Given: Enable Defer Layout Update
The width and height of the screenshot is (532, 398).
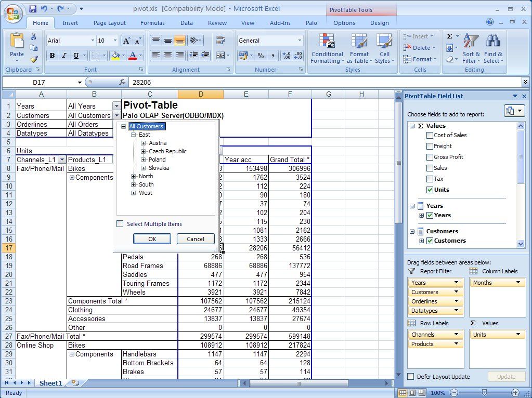Looking at the screenshot, I should (x=410, y=377).
